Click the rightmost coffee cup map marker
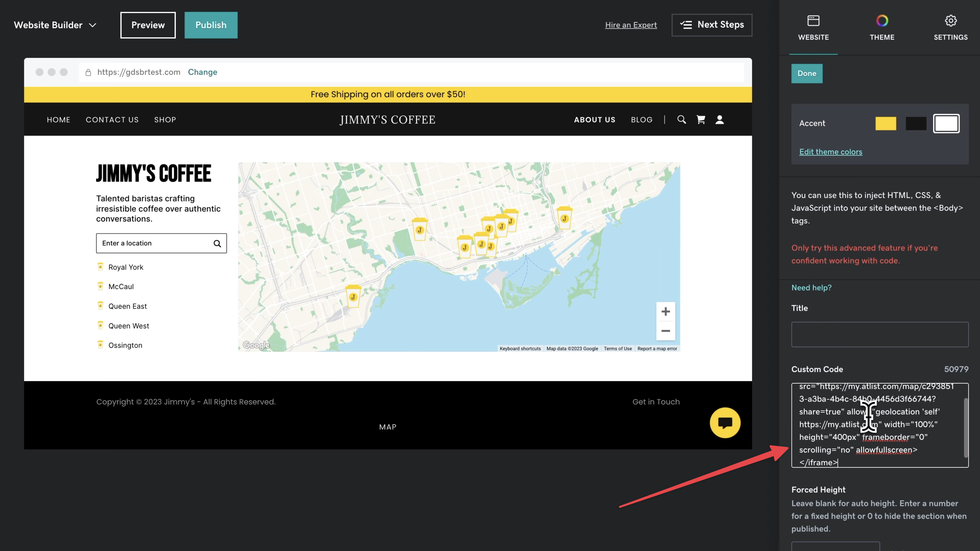 [565, 218]
